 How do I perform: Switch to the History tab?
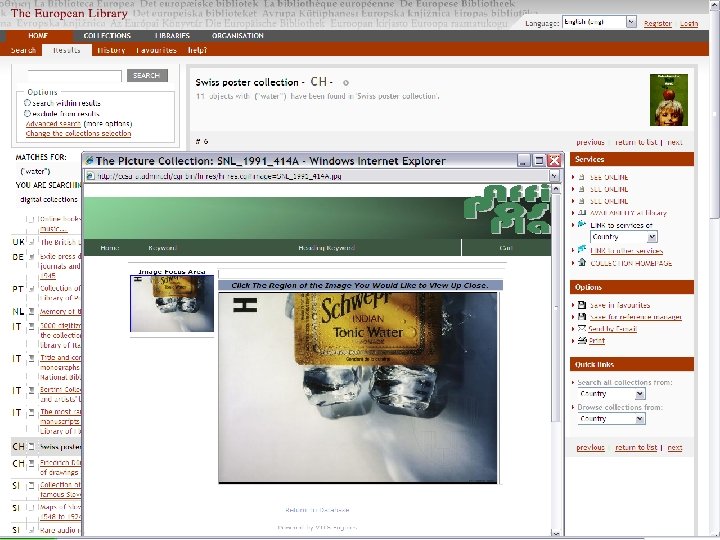coord(111,50)
